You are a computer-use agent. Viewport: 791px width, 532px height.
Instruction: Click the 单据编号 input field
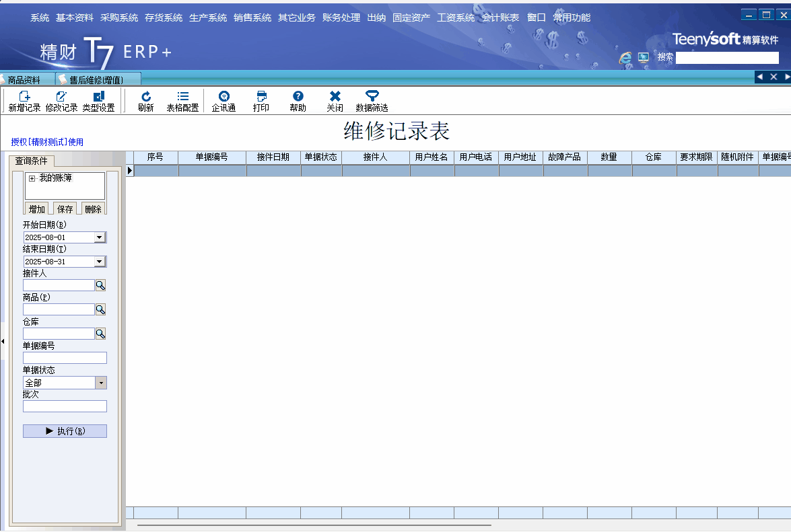pyautogui.click(x=65, y=358)
